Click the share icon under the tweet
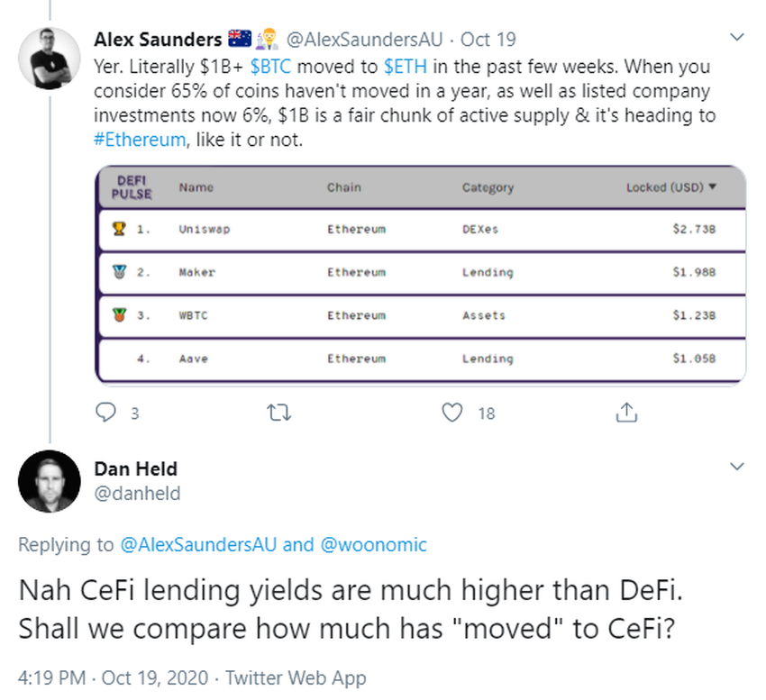Viewport: 766px width, 700px height. (x=626, y=413)
